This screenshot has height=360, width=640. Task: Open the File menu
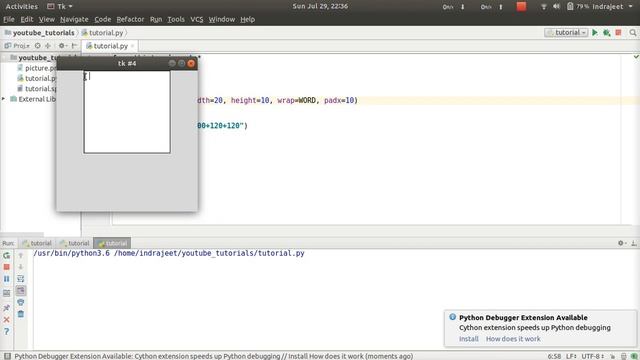[9, 19]
